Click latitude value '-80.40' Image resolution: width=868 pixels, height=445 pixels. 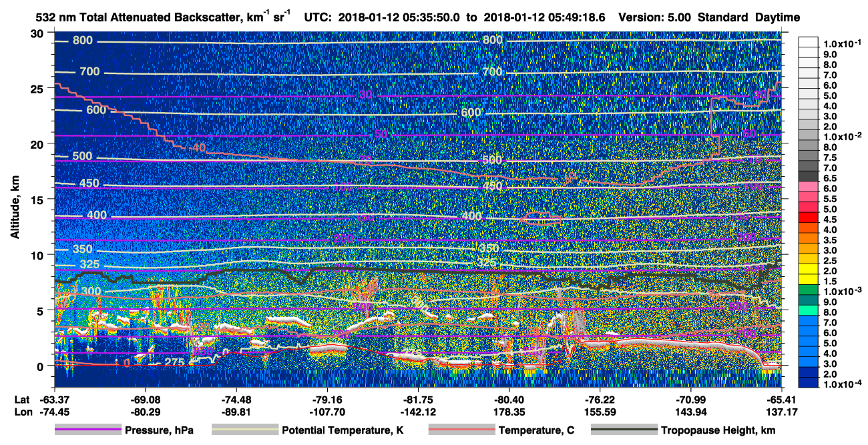click(509, 400)
